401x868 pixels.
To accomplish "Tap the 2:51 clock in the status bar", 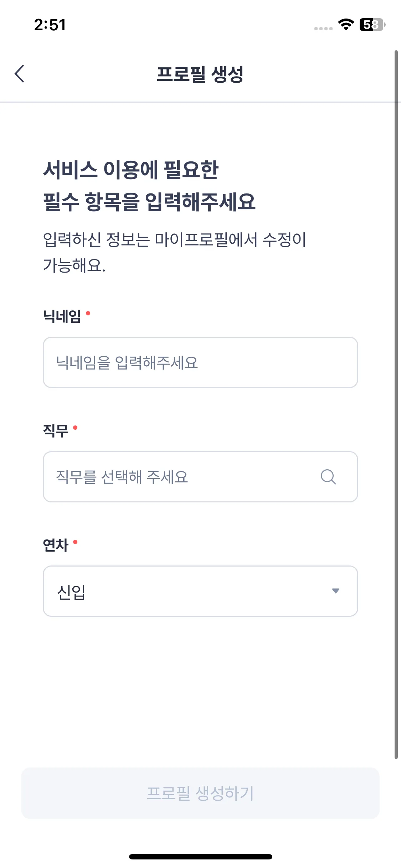I will click(x=50, y=25).
